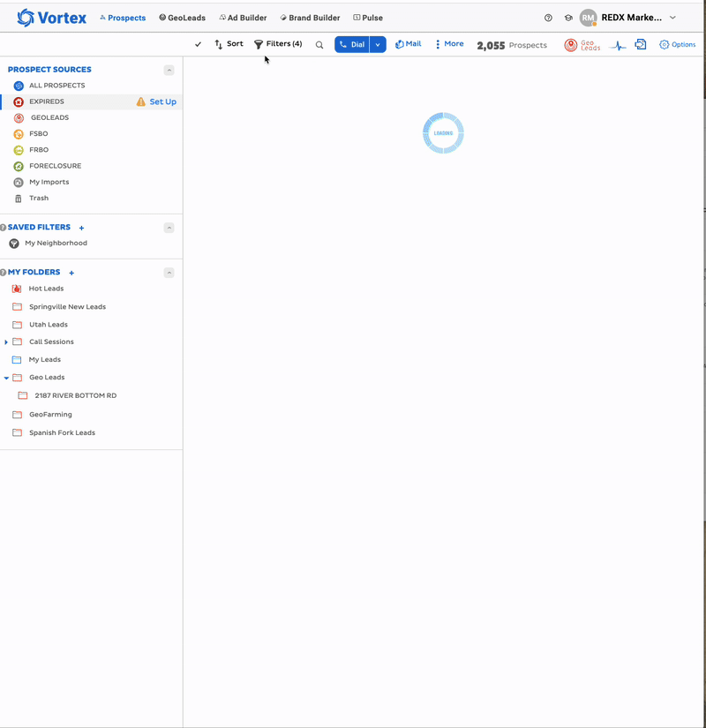Collapse the Geo Leads folder tree
This screenshot has height=728, width=706.
[x=6, y=378]
